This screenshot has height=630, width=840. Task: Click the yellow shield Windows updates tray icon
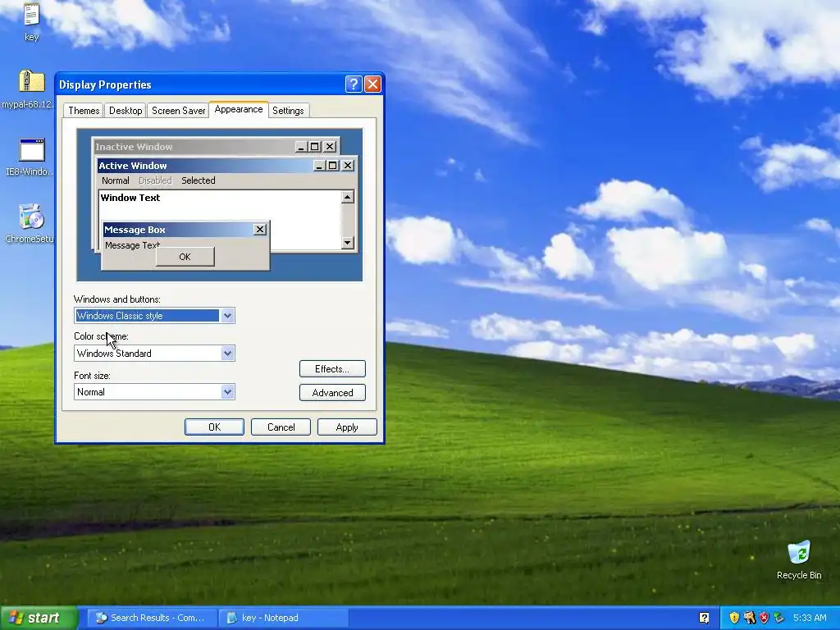click(734, 618)
